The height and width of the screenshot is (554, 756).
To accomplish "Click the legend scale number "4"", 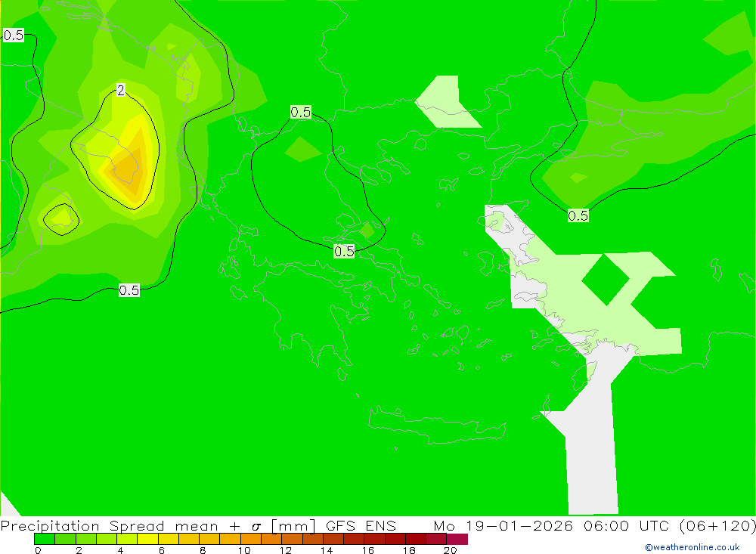I will pyautogui.click(x=120, y=550).
